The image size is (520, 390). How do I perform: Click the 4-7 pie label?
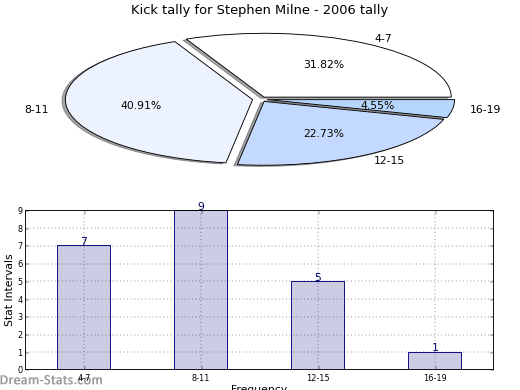(x=383, y=38)
